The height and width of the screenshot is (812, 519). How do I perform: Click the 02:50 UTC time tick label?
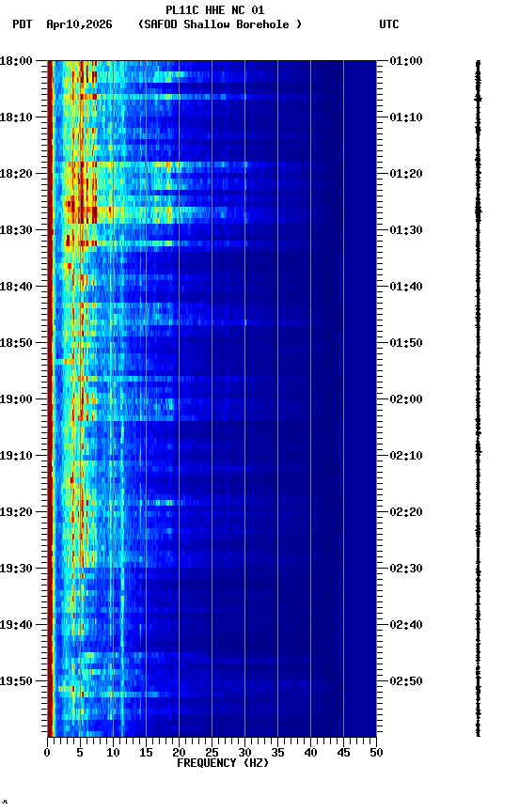pyautogui.click(x=406, y=681)
